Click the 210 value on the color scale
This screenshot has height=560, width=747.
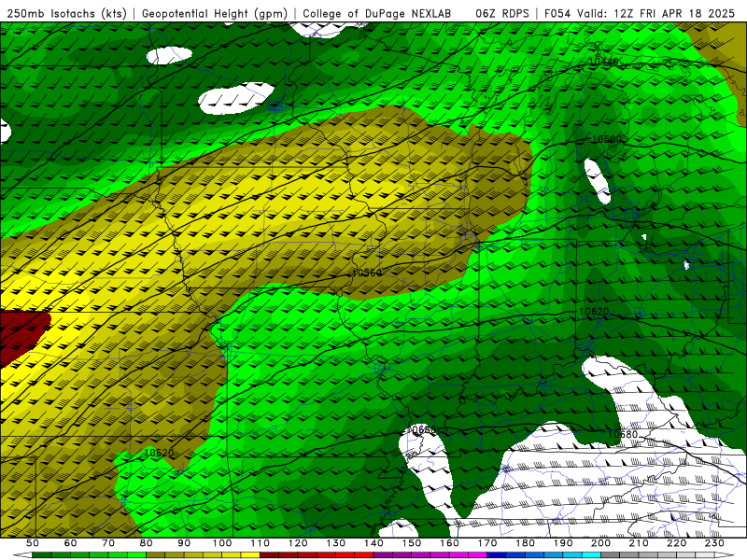[639, 543]
